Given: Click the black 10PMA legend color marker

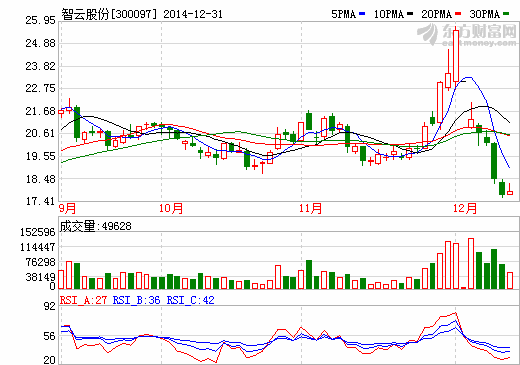Looking at the screenshot, I should (x=410, y=14).
